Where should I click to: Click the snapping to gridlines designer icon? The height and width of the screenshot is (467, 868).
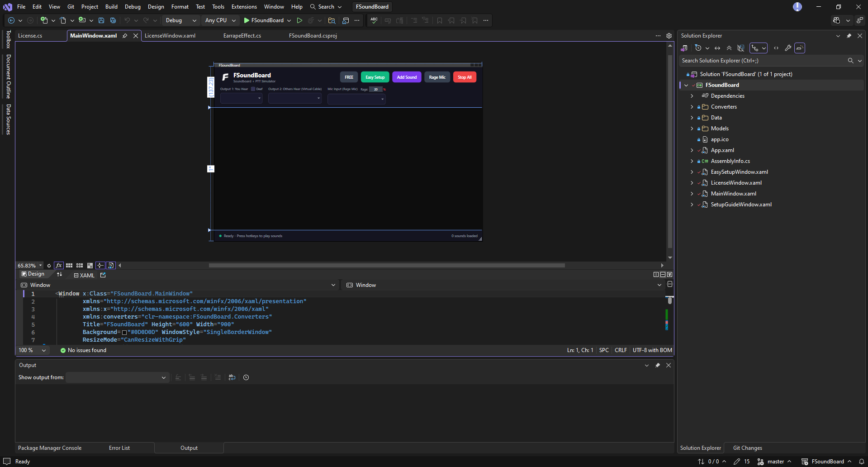click(80, 266)
